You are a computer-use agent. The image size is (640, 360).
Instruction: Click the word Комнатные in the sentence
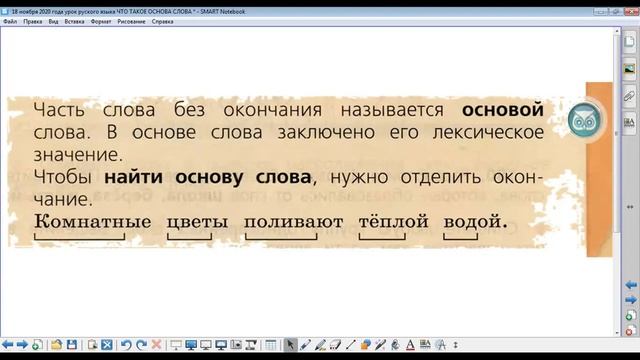93,222
